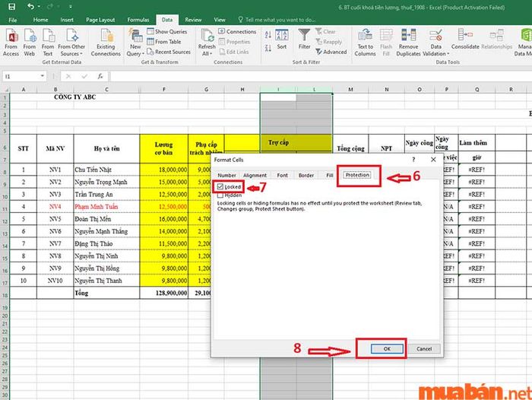Click Advanced filter option
The height and width of the screenshot is (400, 532).
coord(331,52)
